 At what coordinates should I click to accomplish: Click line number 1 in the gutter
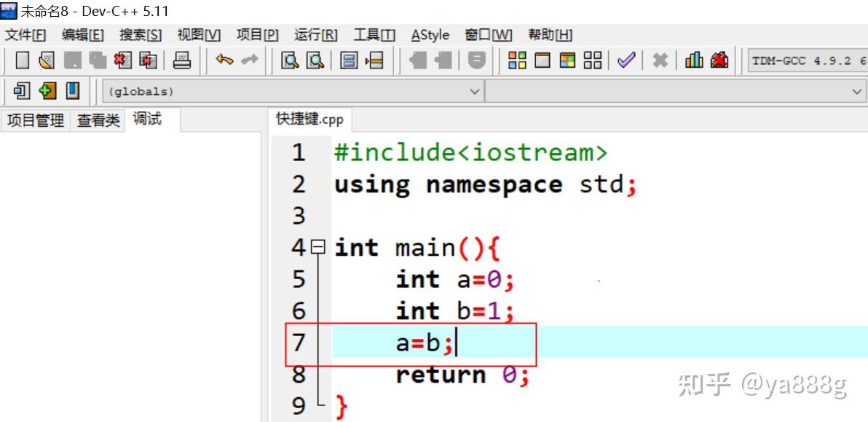[299, 152]
